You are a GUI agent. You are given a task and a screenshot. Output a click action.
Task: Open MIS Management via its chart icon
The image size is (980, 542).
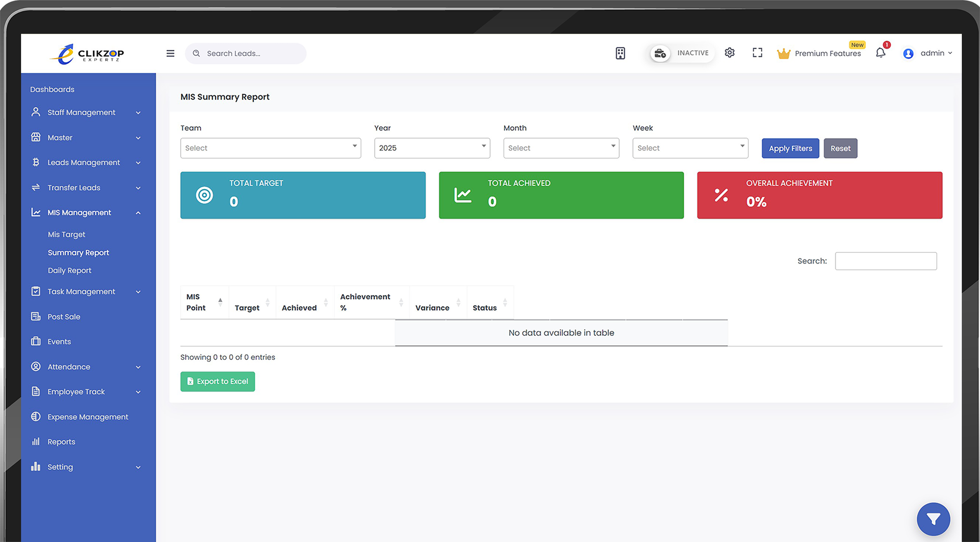36,212
